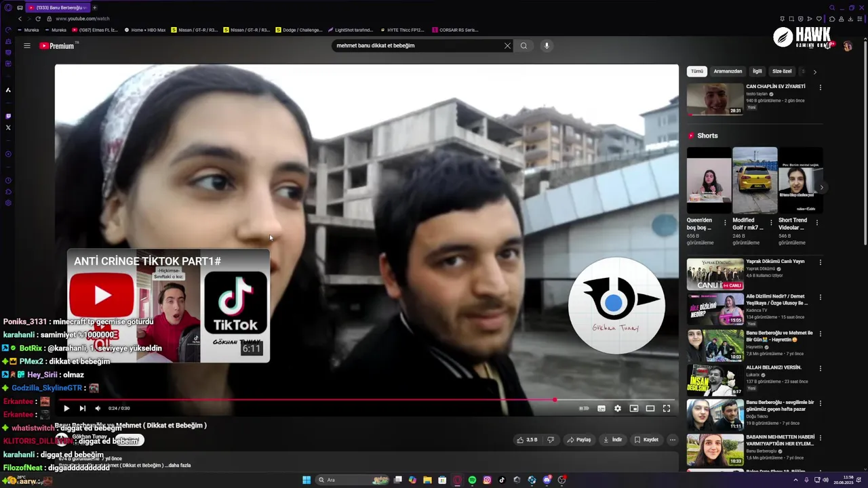Open options for ALLAH BELANIZI VERSİN video

(820, 368)
